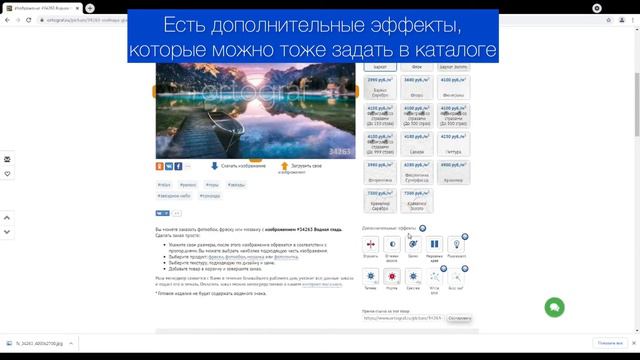This screenshot has width=640, height=360.
Task: Click the blue download arrow icon
Action: (214, 166)
